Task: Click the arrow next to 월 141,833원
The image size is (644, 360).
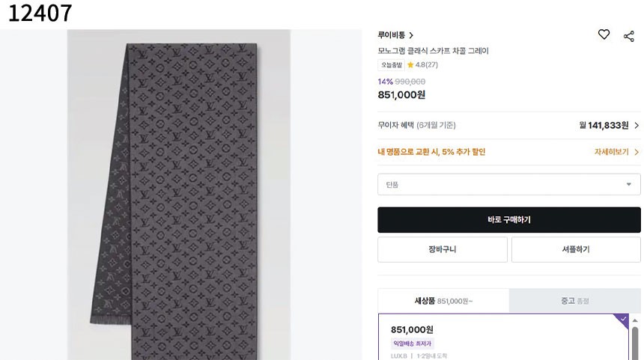Action: click(x=637, y=126)
